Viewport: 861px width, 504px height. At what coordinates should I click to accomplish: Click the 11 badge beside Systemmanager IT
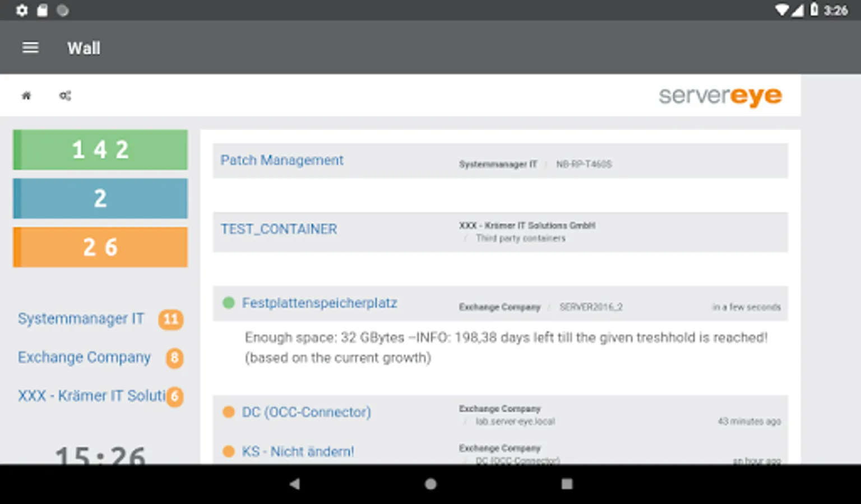coord(170,319)
